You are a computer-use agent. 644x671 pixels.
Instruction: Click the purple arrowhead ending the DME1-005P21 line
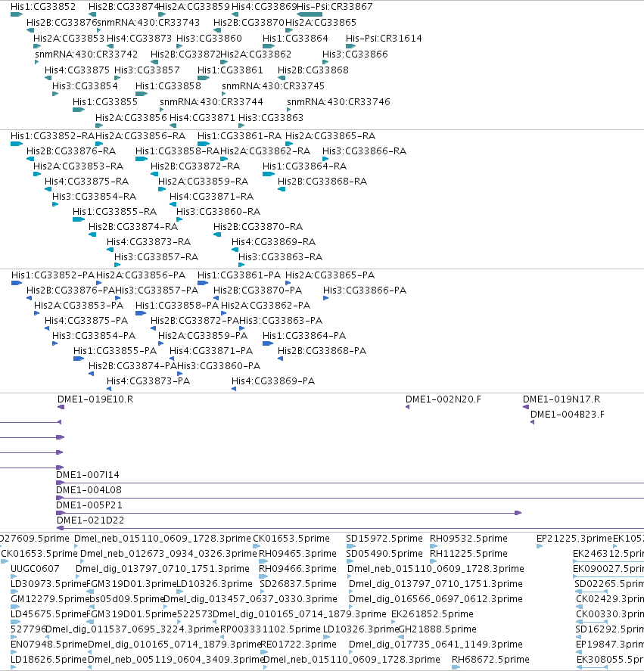click(518, 513)
